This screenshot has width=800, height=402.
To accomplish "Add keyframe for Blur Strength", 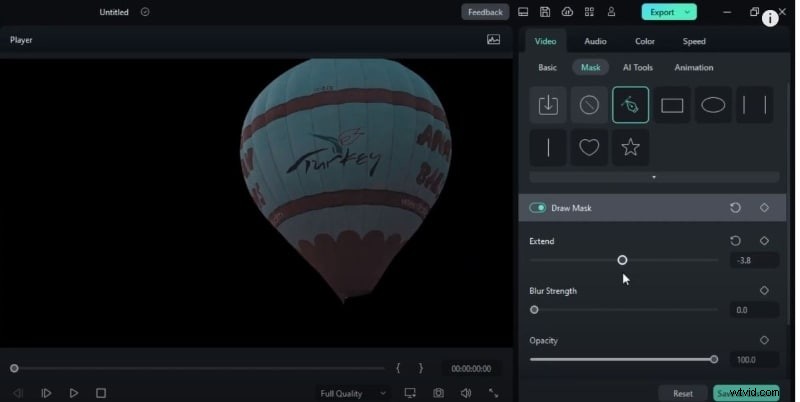I will [764, 290].
